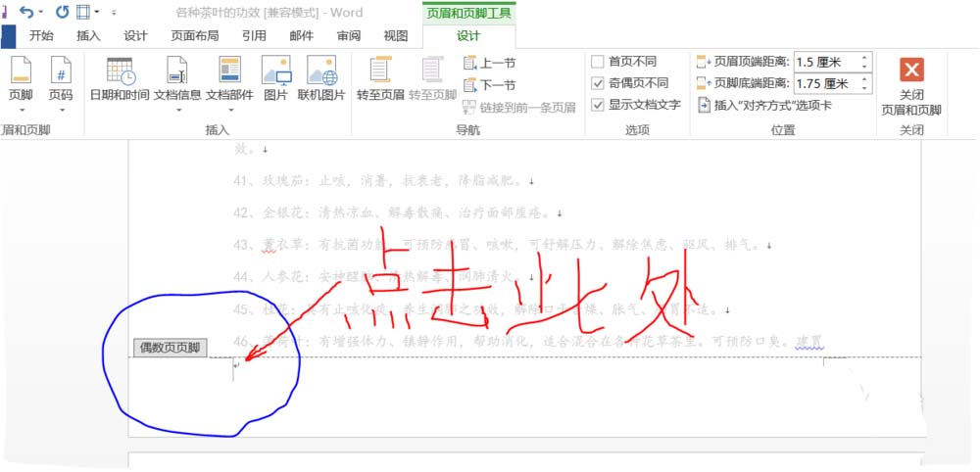The height and width of the screenshot is (472, 980).
Task: Increase header top distance with up arrow
Action: click(x=863, y=57)
